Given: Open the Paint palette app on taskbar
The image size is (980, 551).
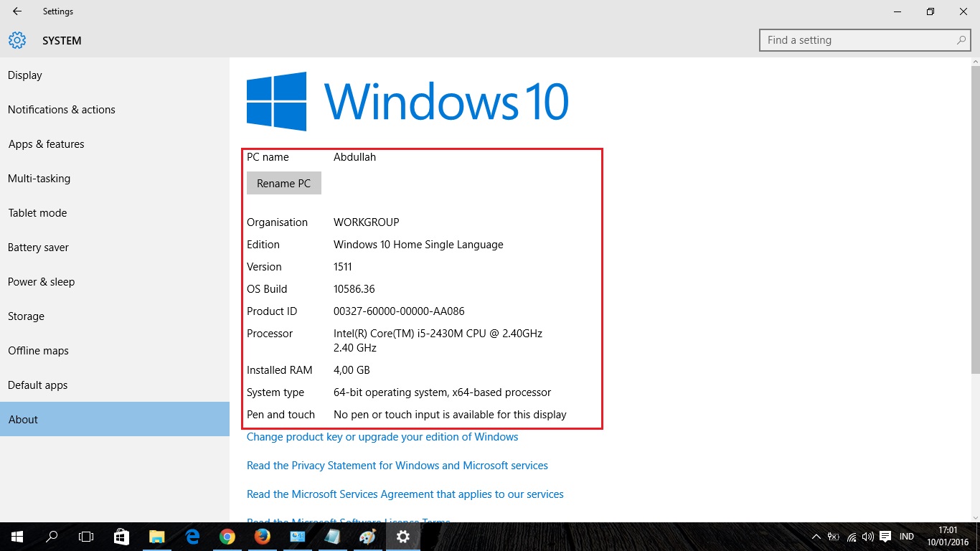Looking at the screenshot, I should point(367,537).
